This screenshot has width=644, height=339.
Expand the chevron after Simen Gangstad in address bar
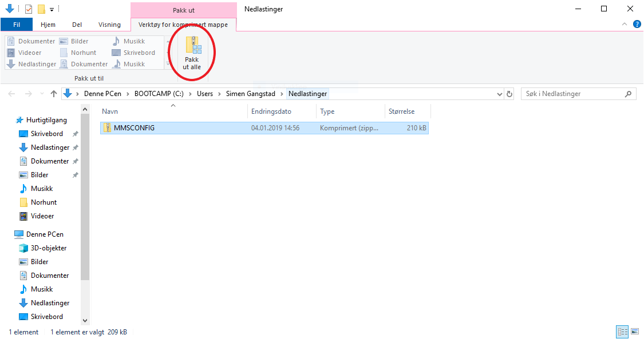282,94
